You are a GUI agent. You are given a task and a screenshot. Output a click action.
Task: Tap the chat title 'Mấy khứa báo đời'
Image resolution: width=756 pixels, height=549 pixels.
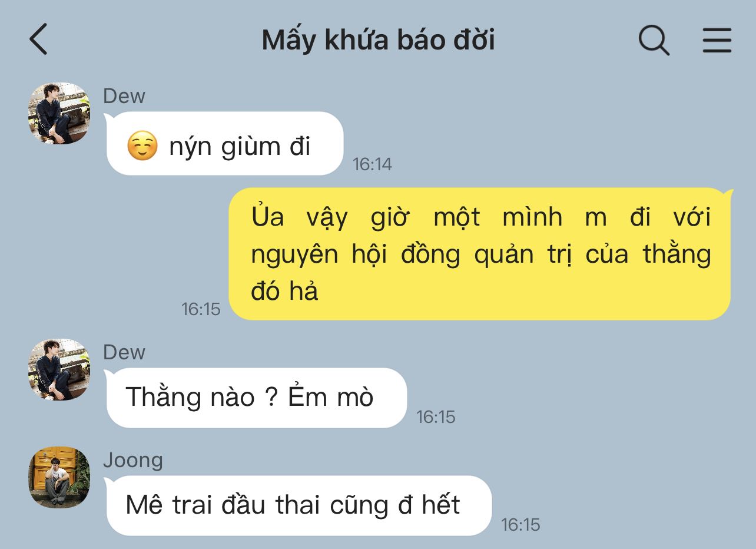coord(378,41)
